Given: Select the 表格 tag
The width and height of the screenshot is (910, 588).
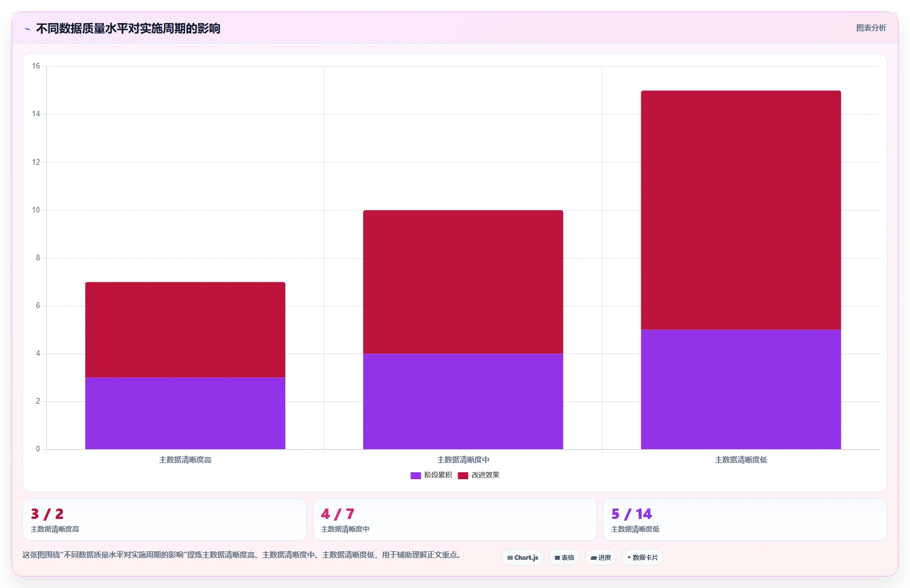Looking at the screenshot, I should pos(564,557).
